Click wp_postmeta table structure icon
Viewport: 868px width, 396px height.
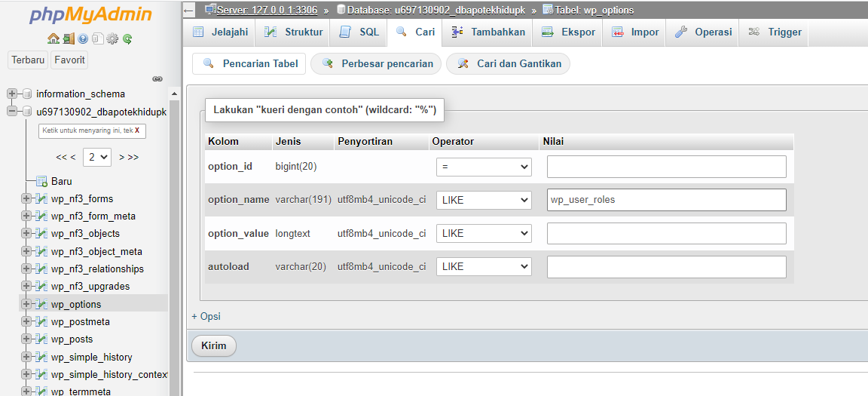click(41, 322)
